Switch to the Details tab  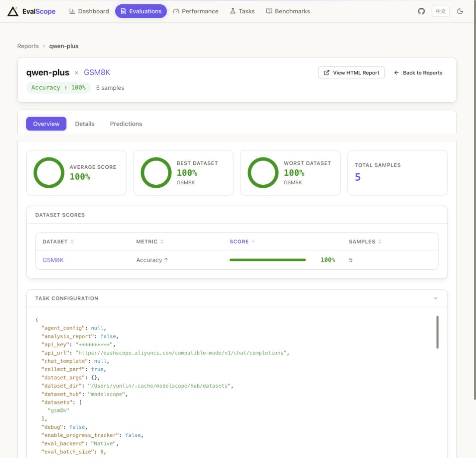tap(85, 123)
